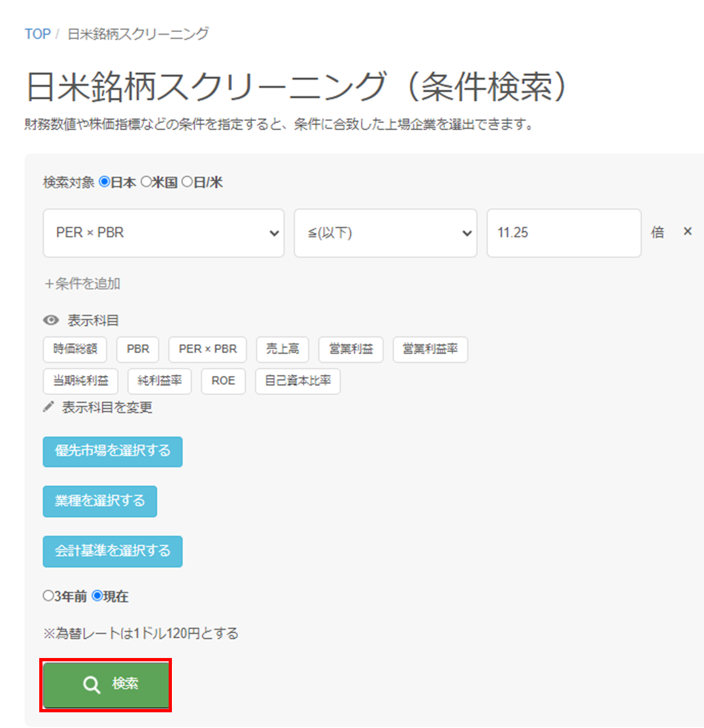Click the 日米銘柄スクリーニング breadcrumb text
This screenshot has width=704, height=728.
click(139, 34)
